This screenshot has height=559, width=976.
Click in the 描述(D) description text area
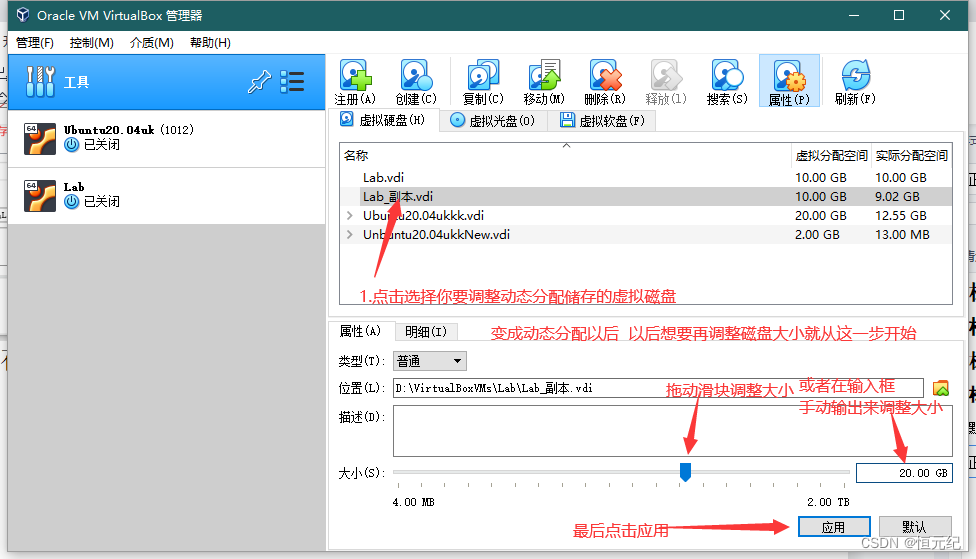pyautogui.click(x=672, y=431)
